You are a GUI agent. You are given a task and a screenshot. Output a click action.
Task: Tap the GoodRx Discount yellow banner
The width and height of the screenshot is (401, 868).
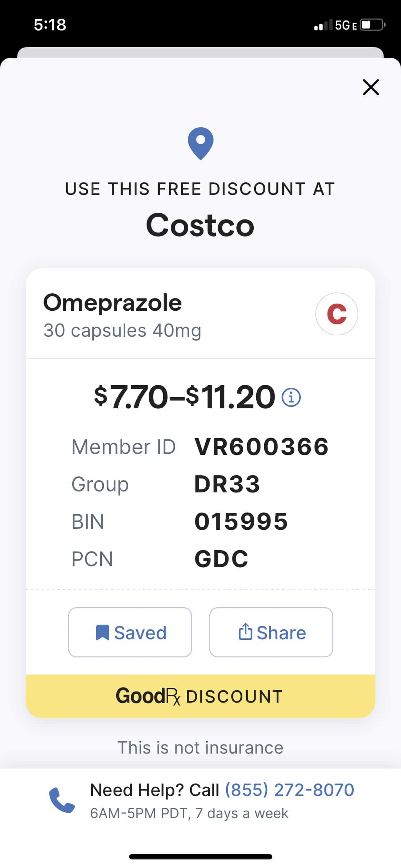[200, 696]
